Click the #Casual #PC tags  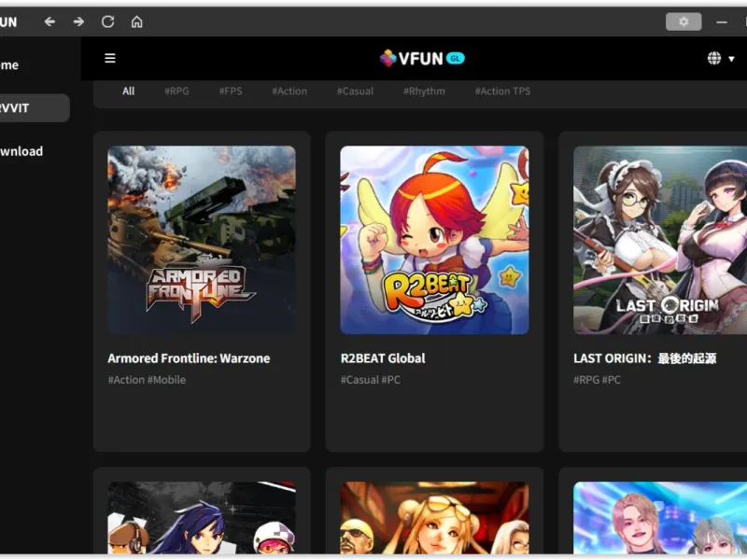[x=370, y=380]
